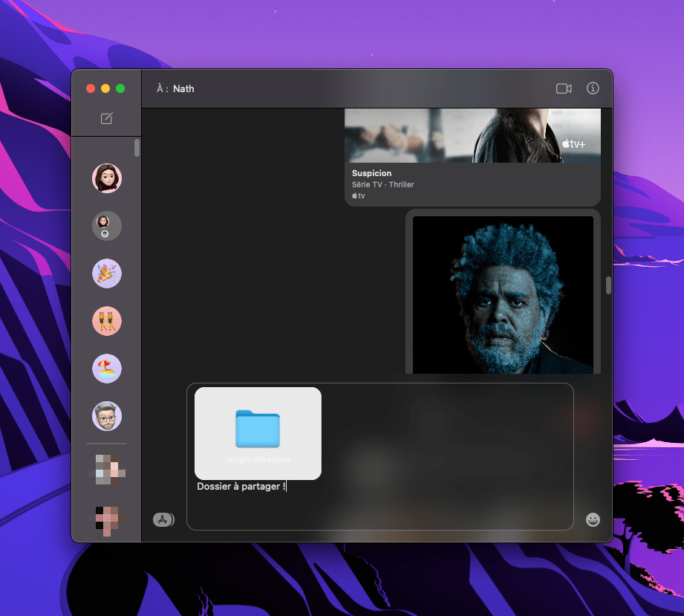
Task: Open the Messages apps (App Store) button
Action: coord(163,519)
